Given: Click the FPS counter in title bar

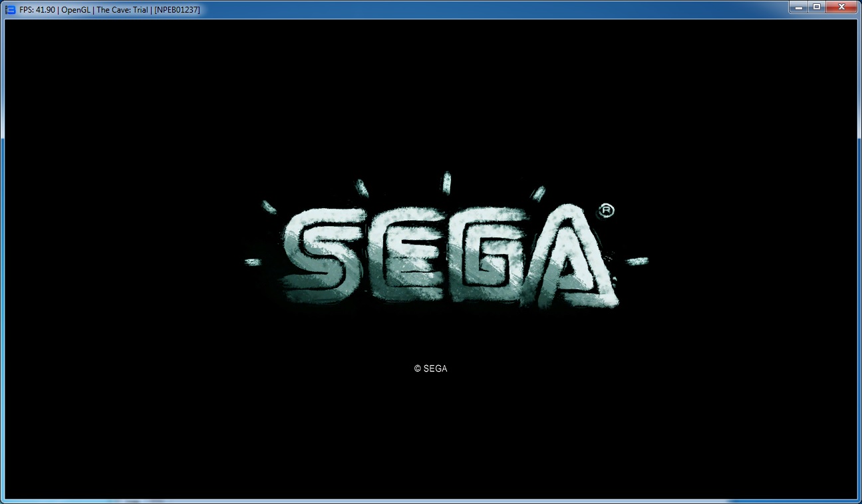Looking at the screenshot, I should click(x=37, y=10).
